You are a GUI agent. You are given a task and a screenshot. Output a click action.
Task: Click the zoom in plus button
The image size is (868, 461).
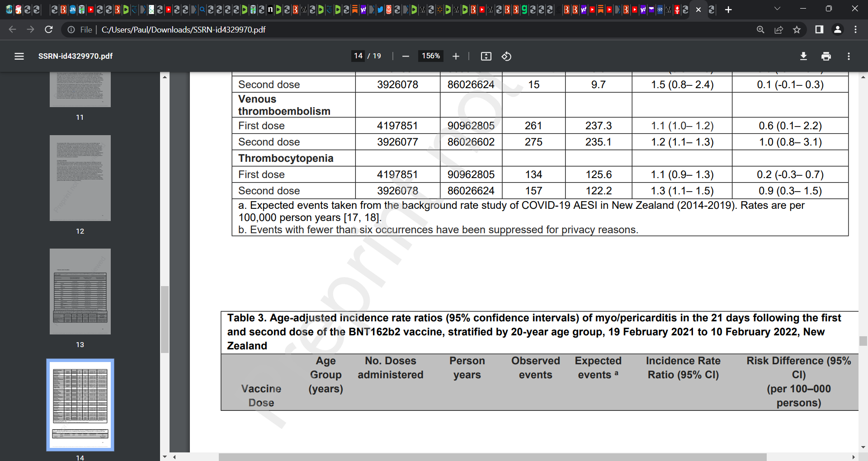[x=456, y=56]
